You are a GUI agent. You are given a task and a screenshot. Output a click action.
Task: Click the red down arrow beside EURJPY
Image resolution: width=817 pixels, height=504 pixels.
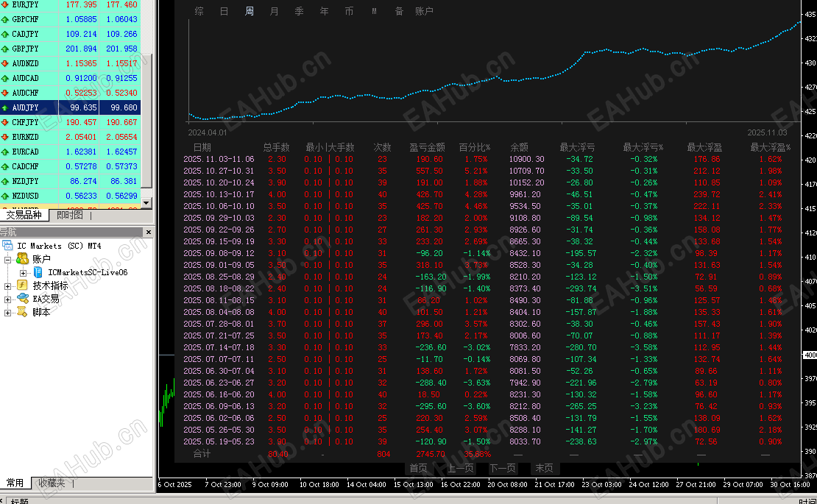(x=5, y=4)
